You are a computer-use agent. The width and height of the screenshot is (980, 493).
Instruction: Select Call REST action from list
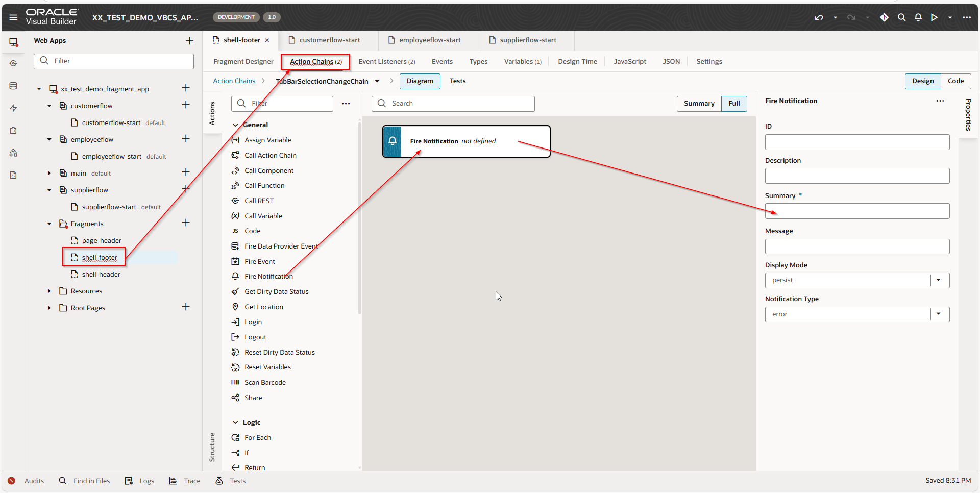[x=259, y=201]
